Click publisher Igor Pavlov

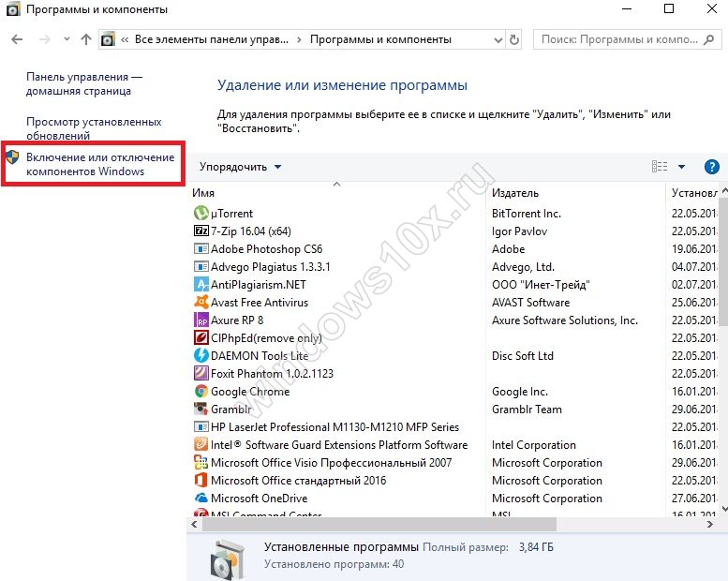(x=520, y=231)
